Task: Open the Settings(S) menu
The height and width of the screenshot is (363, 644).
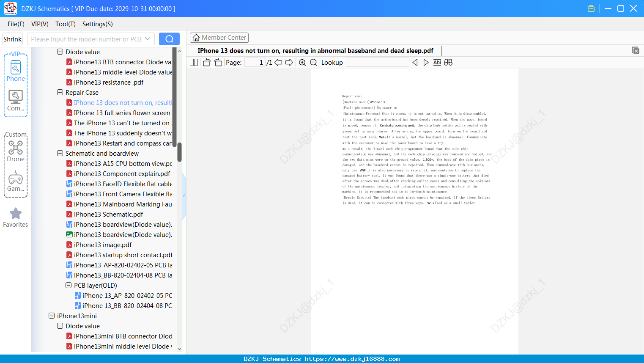Action: 98,24
